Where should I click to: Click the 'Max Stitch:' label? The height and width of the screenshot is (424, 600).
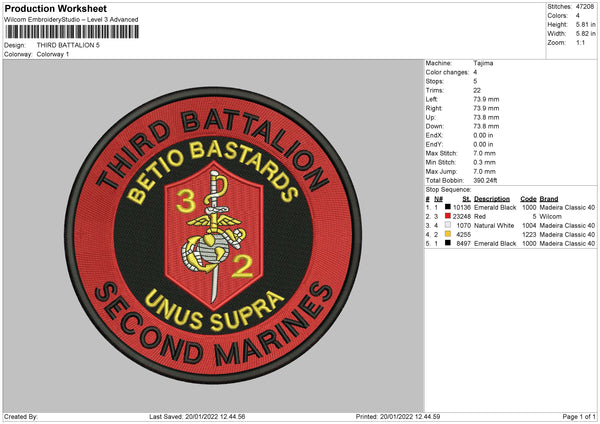click(x=441, y=153)
